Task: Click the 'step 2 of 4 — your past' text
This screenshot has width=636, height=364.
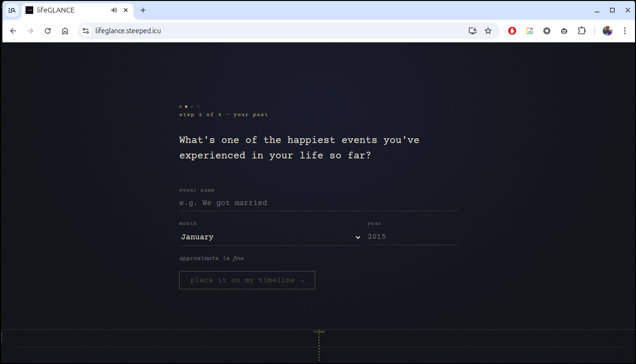Action: 224,115
